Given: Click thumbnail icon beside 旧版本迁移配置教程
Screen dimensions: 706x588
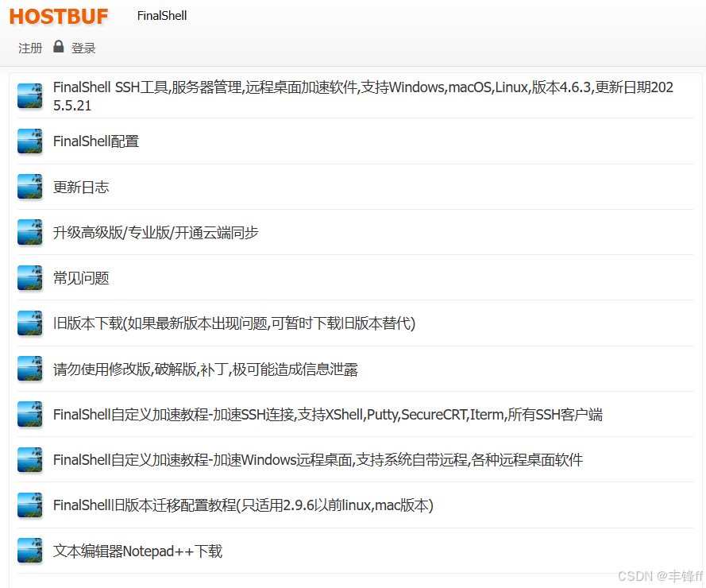Looking at the screenshot, I should [30, 505].
